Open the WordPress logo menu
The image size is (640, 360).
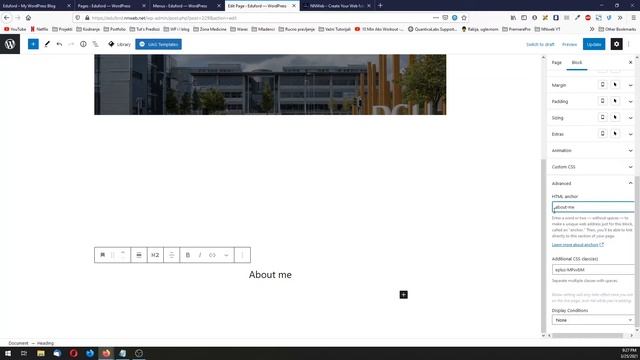tap(10, 44)
